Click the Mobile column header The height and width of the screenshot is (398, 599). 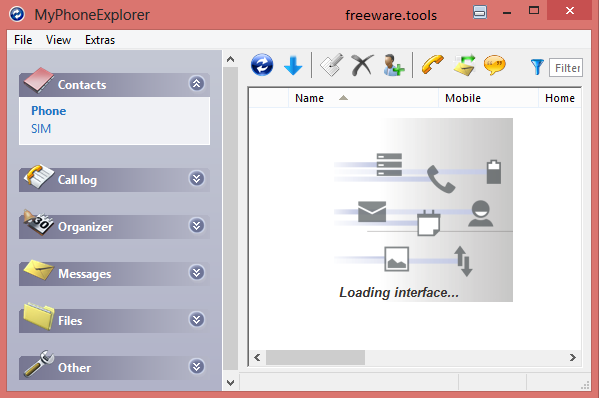(488, 98)
